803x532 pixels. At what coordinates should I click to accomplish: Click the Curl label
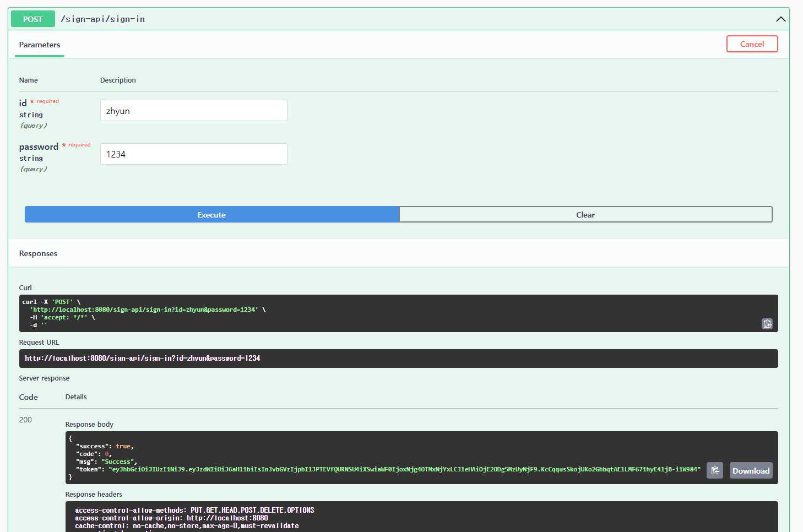[x=25, y=288]
